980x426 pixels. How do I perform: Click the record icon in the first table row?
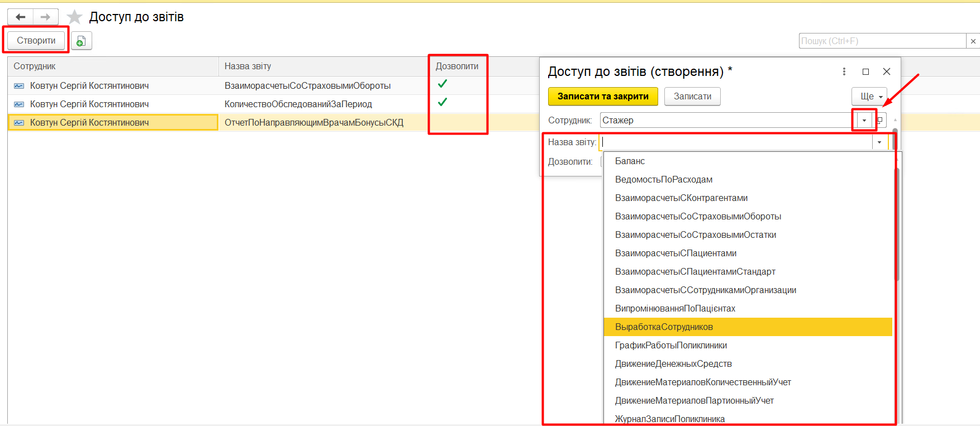(x=19, y=86)
